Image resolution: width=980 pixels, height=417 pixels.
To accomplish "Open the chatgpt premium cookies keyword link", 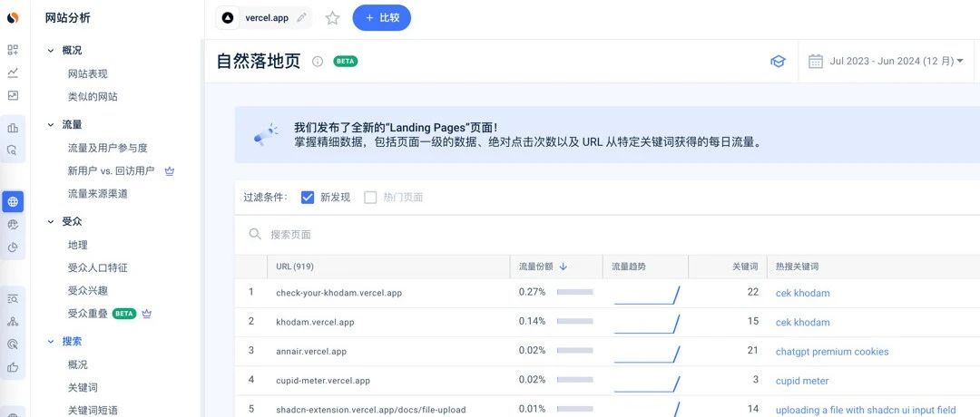I will click(831, 352).
